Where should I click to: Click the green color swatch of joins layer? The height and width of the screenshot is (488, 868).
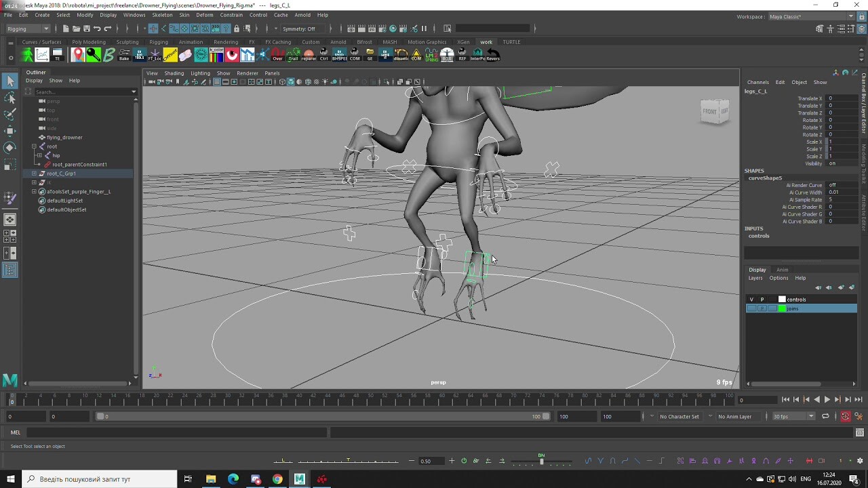781,308
